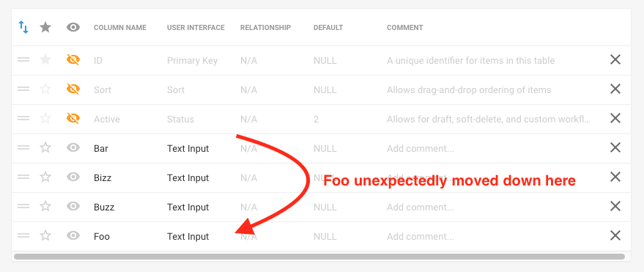Click the star header icon

(45, 28)
